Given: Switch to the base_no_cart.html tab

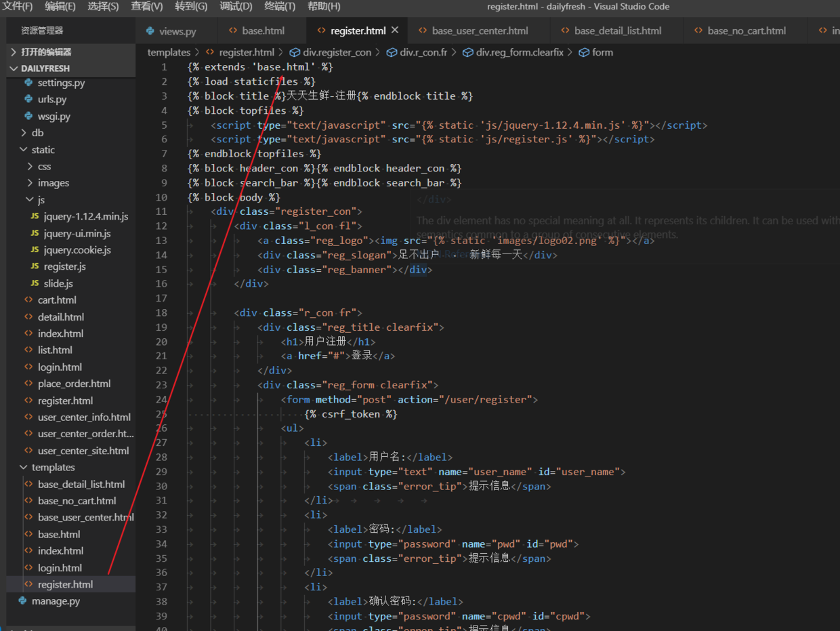Looking at the screenshot, I should 747,30.
